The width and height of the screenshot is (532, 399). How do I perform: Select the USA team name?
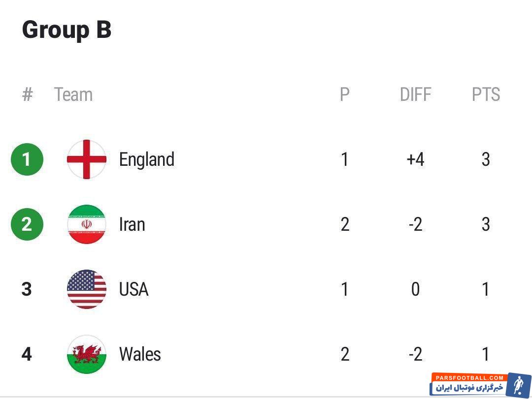tap(133, 289)
